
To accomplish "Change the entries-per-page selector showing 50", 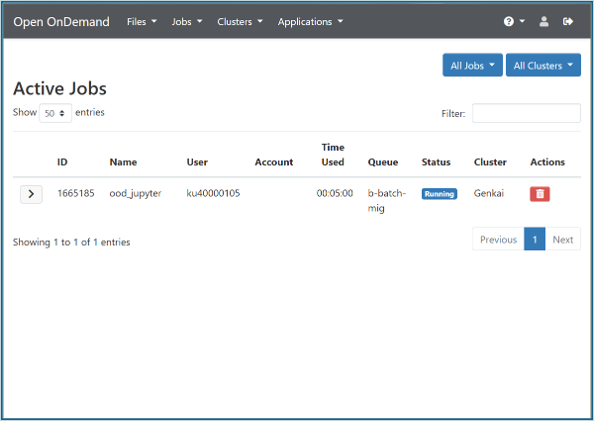I will tap(55, 113).
